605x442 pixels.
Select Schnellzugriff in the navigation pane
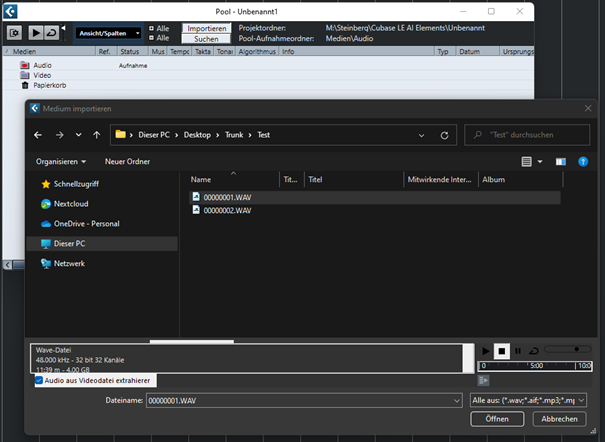point(70,184)
